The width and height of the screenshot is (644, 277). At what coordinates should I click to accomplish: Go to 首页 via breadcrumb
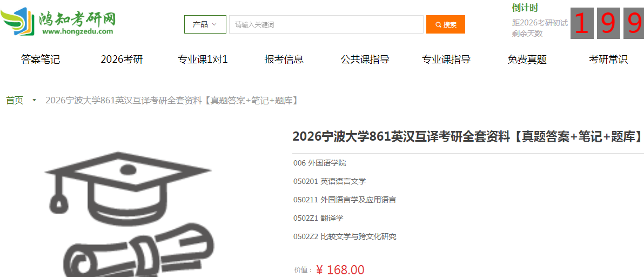[x=15, y=100]
